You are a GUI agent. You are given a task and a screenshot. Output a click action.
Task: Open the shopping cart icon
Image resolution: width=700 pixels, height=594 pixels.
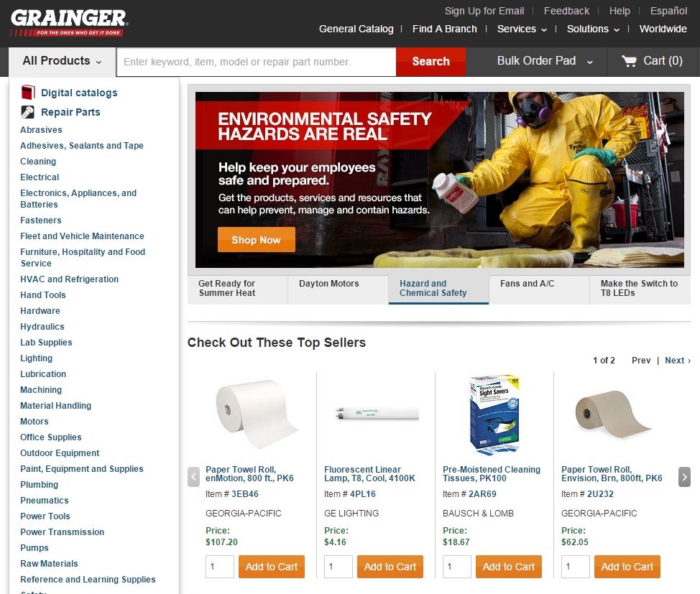629,61
